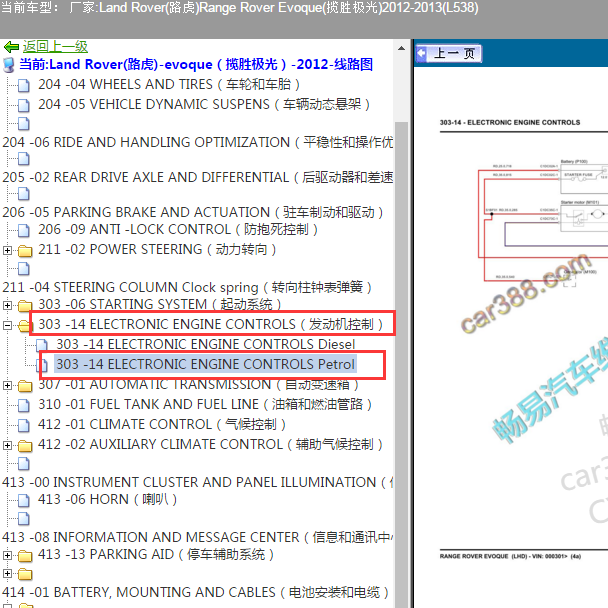Open 413-00 INSTRUMENT CLUSTER AND PANEL ILLUMINATION
This screenshot has width=608, height=608.
pos(197,482)
